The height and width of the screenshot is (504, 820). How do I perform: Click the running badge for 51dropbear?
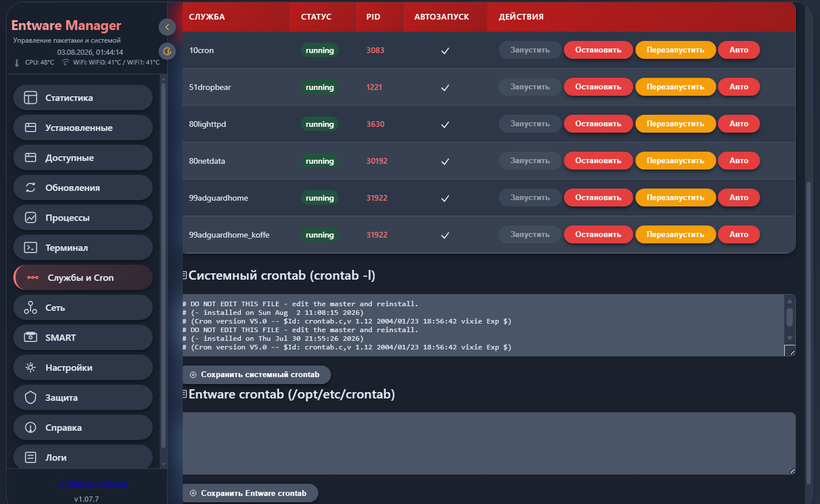tap(320, 87)
